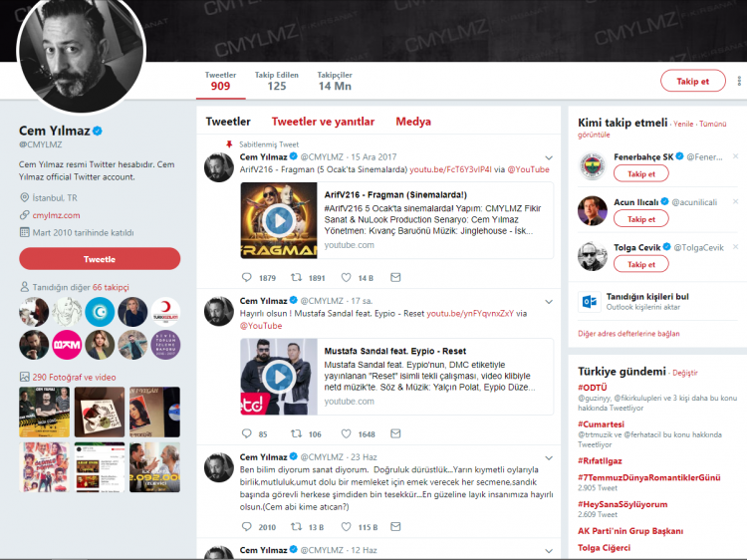Expand options for the 17 sa. tweet
The width and height of the screenshot is (747, 560).
coord(549,302)
